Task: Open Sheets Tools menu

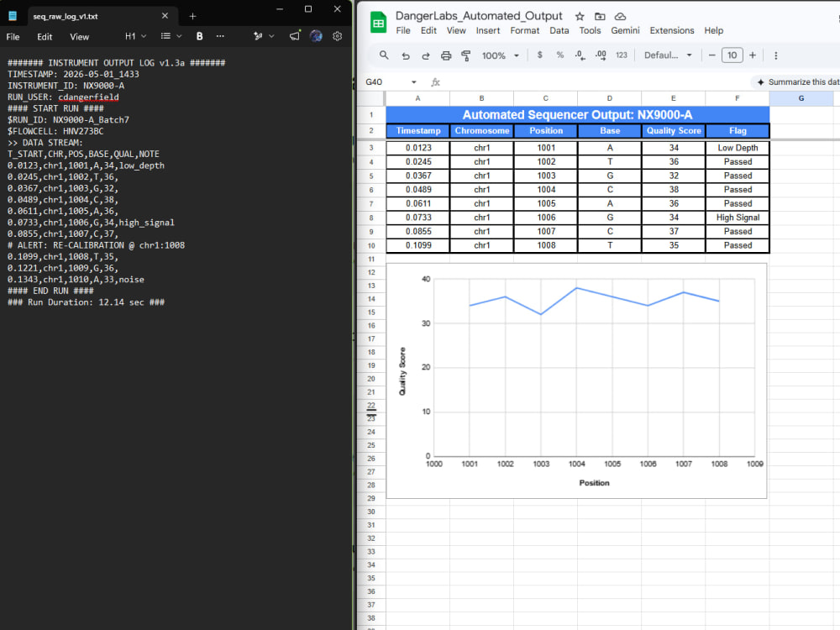Action: 590,30
